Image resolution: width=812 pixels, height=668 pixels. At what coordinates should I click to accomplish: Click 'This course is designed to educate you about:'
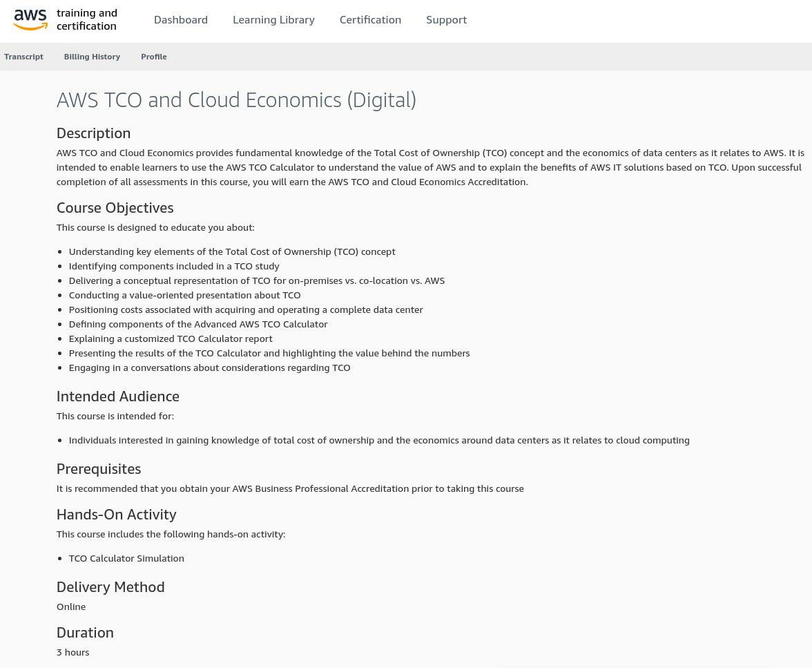coord(155,227)
